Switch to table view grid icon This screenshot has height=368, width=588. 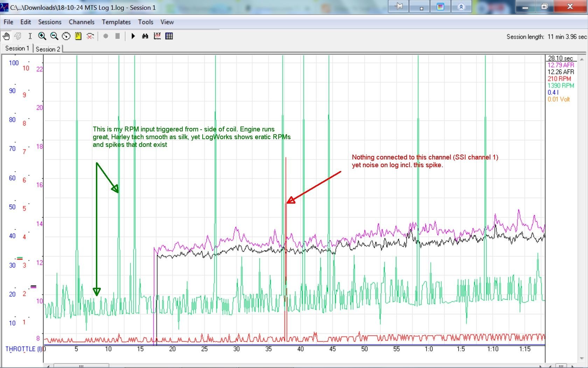click(x=169, y=36)
